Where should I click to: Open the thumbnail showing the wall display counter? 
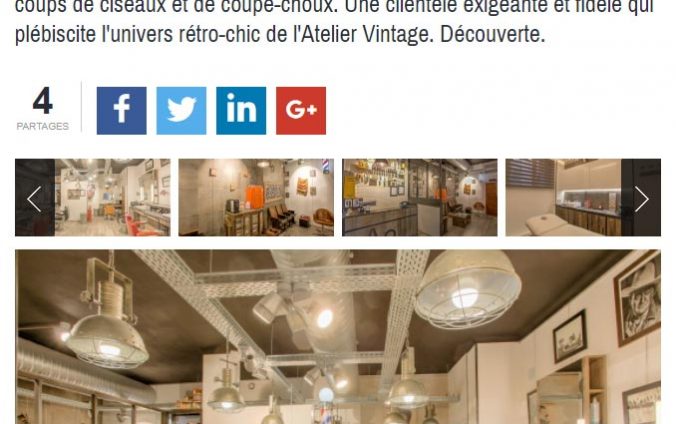point(419,197)
